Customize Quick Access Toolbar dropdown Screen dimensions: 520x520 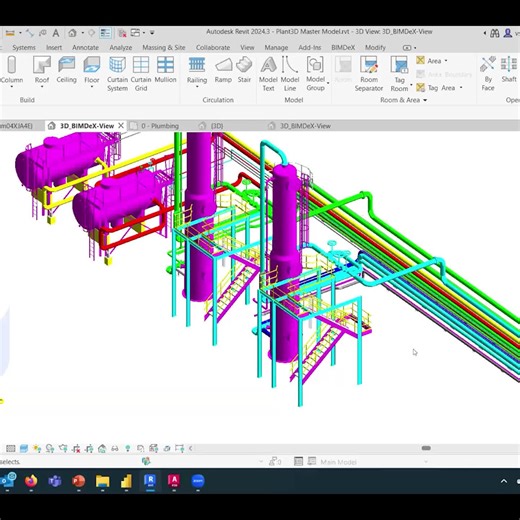tap(152, 33)
